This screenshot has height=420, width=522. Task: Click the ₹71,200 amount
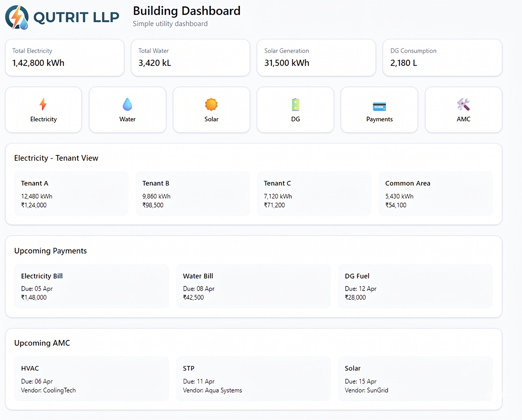point(274,205)
